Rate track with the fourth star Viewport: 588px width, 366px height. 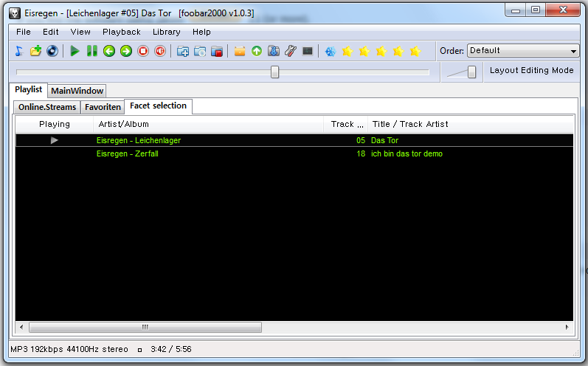398,52
